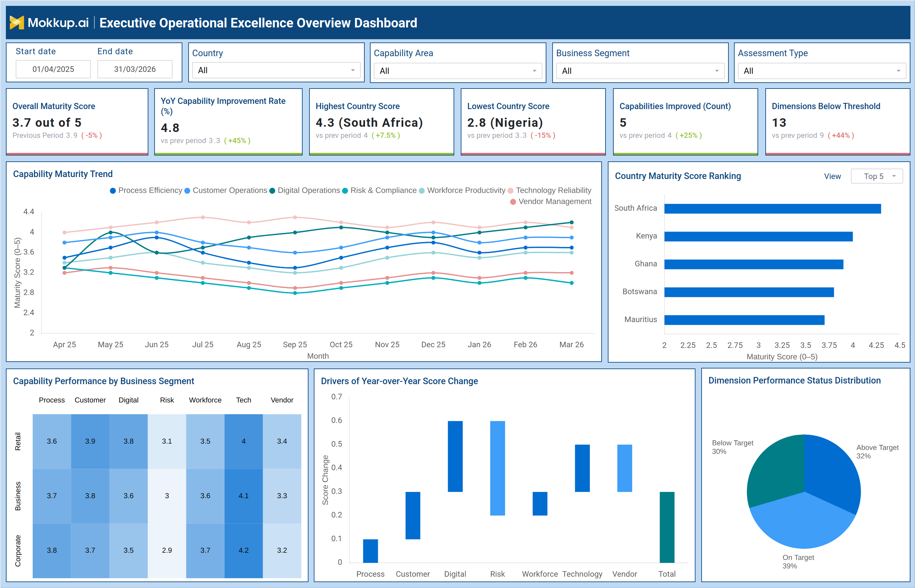This screenshot has height=588, width=915.
Task: Open the Top 5 view dropdown
Action: point(877,176)
